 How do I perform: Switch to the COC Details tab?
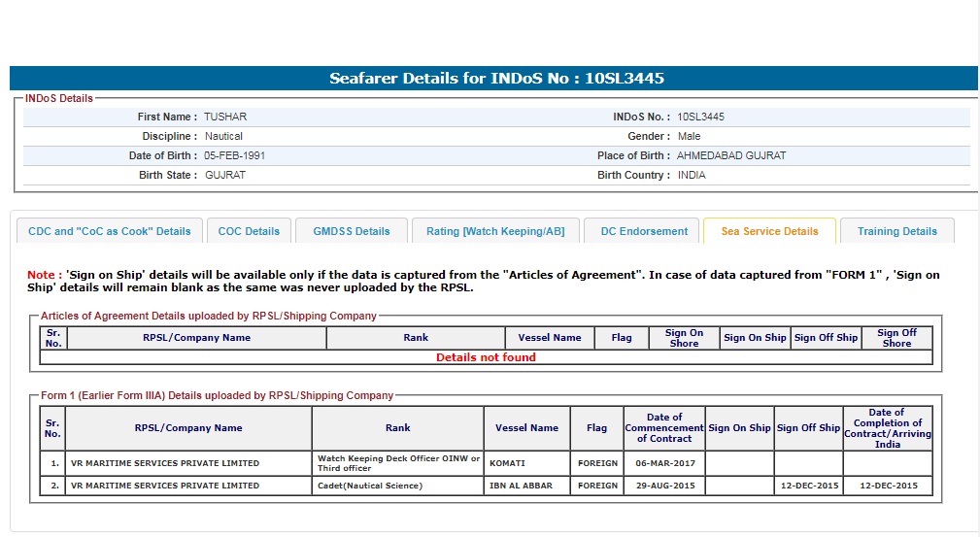(249, 231)
